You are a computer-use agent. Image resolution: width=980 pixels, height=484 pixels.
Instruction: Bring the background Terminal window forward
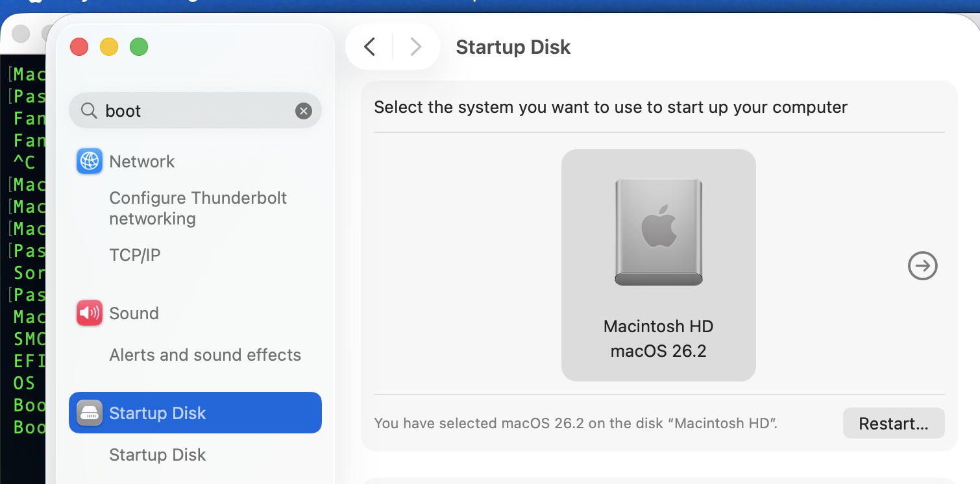click(x=23, y=260)
